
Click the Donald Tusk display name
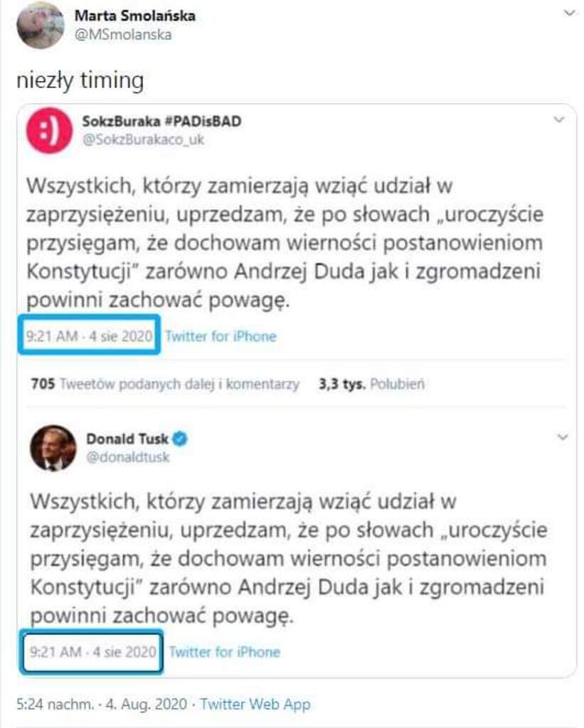pyautogui.click(x=127, y=439)
